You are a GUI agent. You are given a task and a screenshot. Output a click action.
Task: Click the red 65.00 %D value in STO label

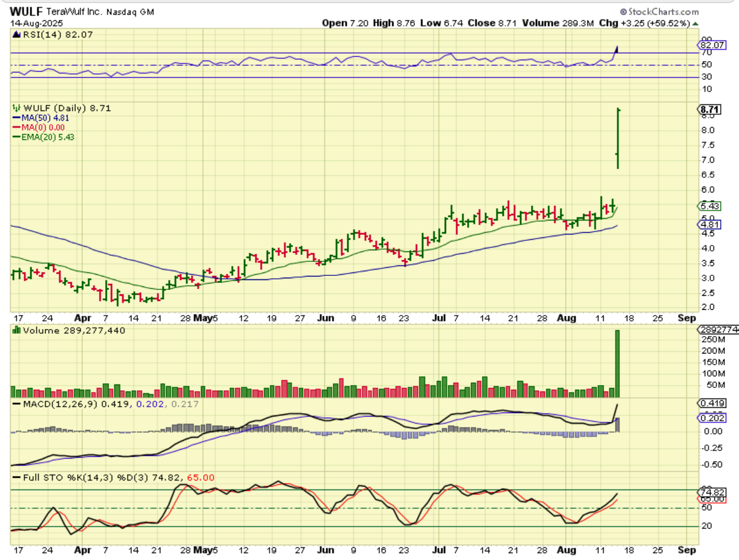(x=201, y=477)
